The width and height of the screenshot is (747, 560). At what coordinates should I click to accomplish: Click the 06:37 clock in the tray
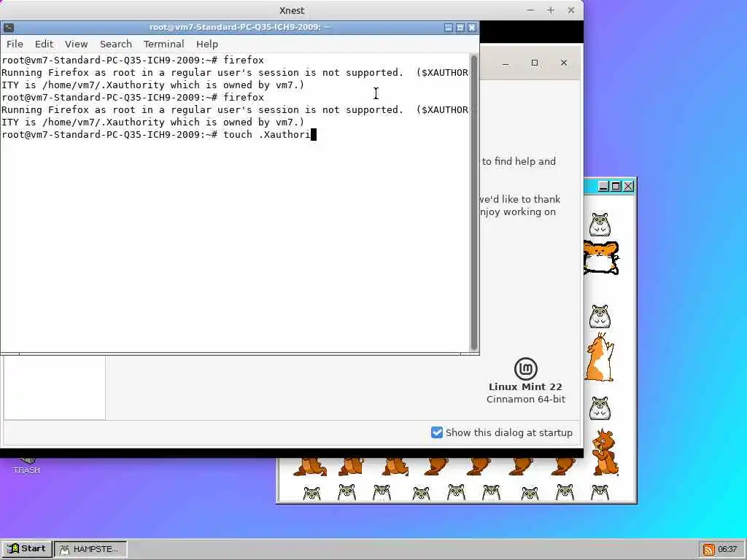coord(727,549)
